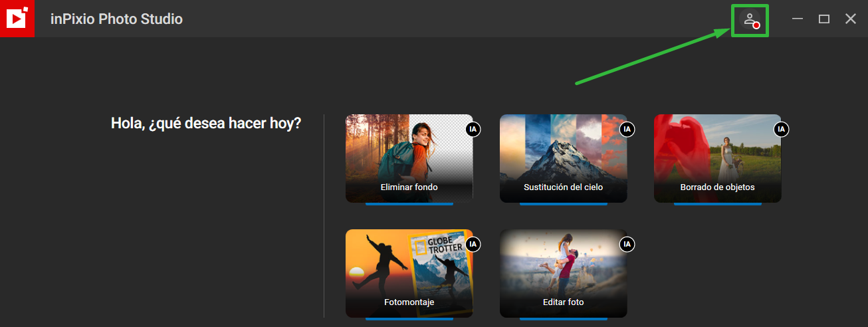Click the inPixio Photo Studio title

117,19
